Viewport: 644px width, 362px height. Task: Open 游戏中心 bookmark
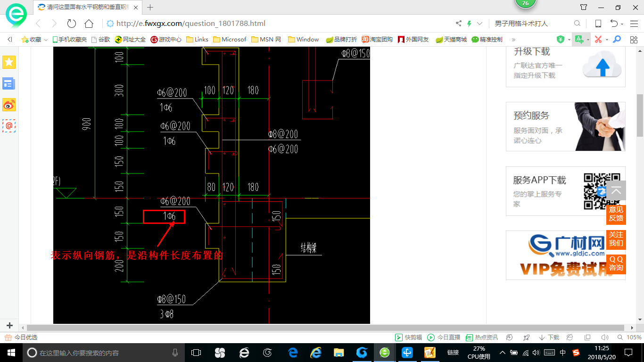click(166, 40)
